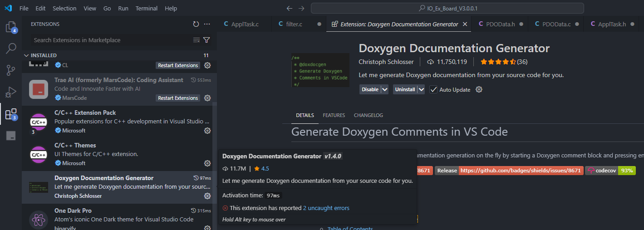Open manage gear for C/C++ Themes

pos(207,163)
